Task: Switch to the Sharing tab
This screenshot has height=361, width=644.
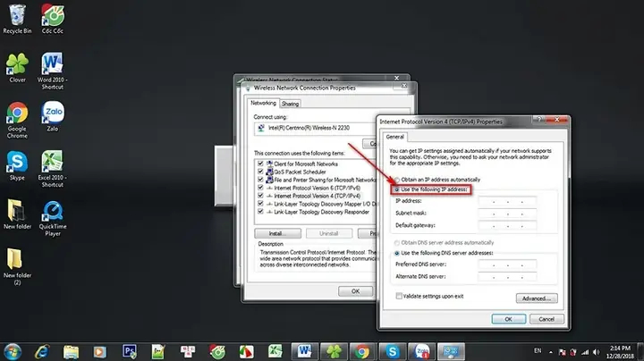Action: [x=290, y=104]
